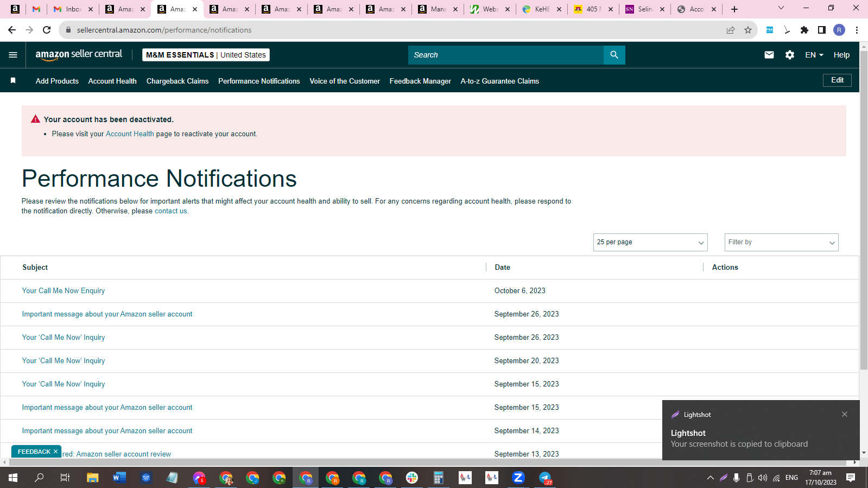
Task: Switch to the Gmail Inbox tab
Action: [x=73, y=9]
